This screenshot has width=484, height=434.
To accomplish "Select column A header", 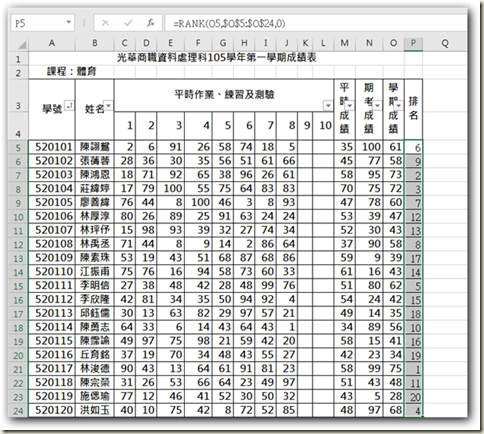I will pyautogui.click(x=52, y=43).
